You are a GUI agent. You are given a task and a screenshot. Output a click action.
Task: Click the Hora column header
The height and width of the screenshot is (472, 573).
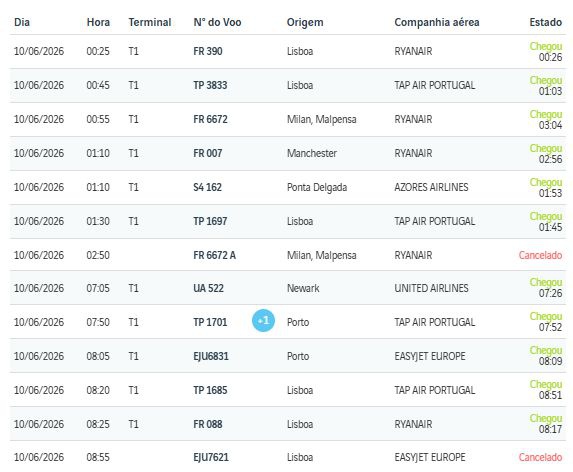pyautogui.click(x=98, y=22)
